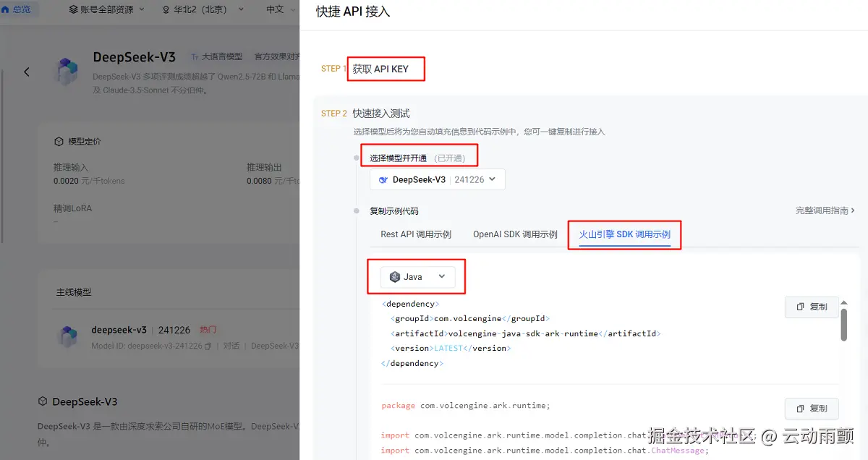Copy the Maven dependency snippet
The height and width of the screenshot is (460, 868).
point(812,307)
